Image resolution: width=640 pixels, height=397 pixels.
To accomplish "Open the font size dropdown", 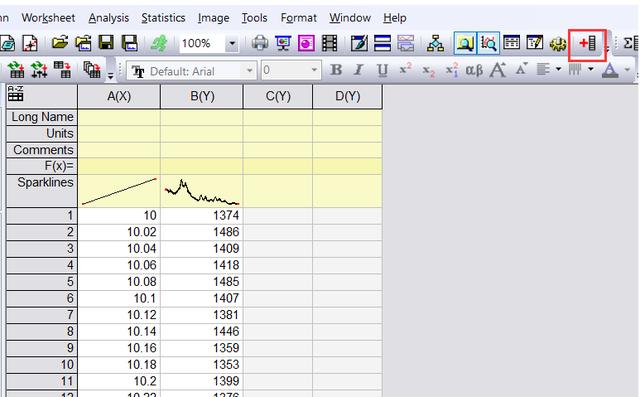I will point(291,70).
